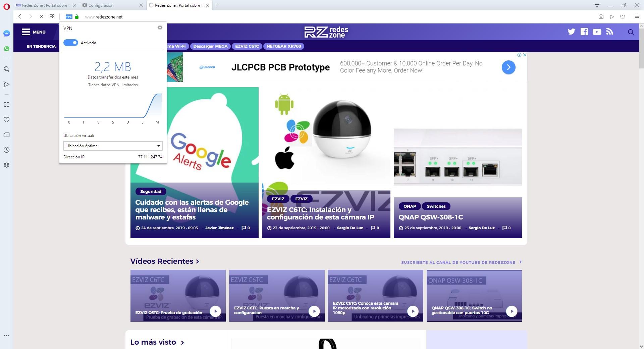Screen dimensions: 644x349
Task: Open the site search magnifier
Action: pyautogui.click(x=631, y=32)
